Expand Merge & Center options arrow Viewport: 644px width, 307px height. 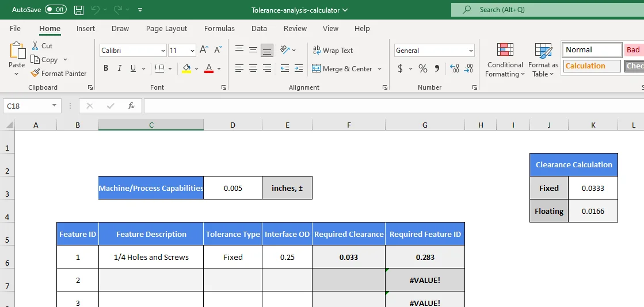(379, 68)
